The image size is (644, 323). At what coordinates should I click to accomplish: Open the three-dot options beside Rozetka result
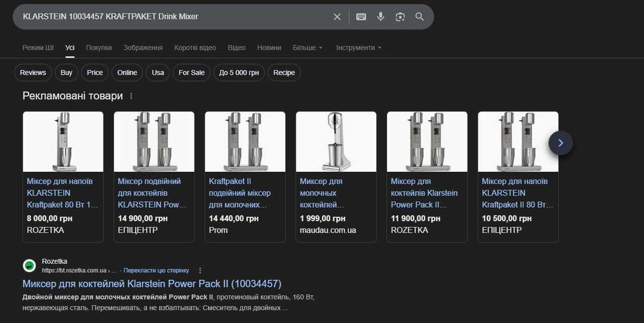tap(200, 270)
